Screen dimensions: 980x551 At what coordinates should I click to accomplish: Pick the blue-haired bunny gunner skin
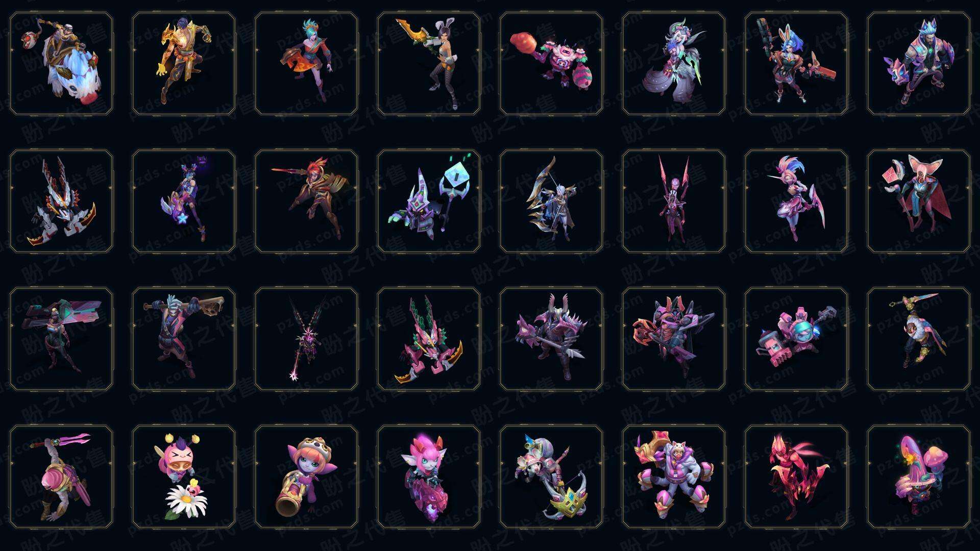click(x=796, y=63)
